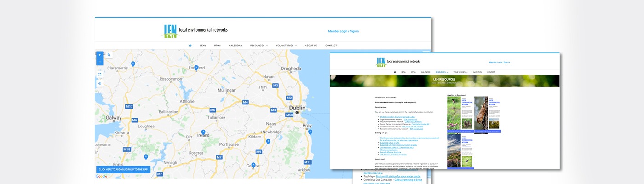644x184 pixels.
Task: Open the CALENDAR menu item
Action: [x=236, y=46]
